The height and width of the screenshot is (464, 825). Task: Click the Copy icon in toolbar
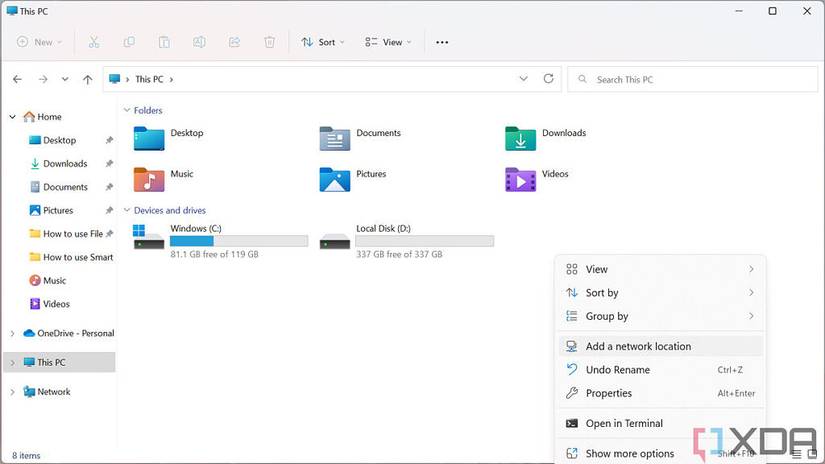coord(129,42)
